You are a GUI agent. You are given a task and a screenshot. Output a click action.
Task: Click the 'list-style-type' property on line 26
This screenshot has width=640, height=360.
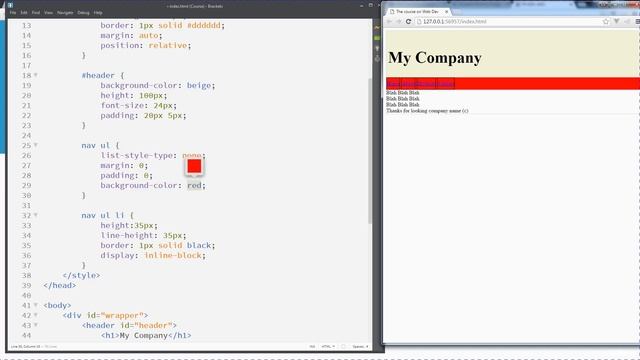[137, 155]
